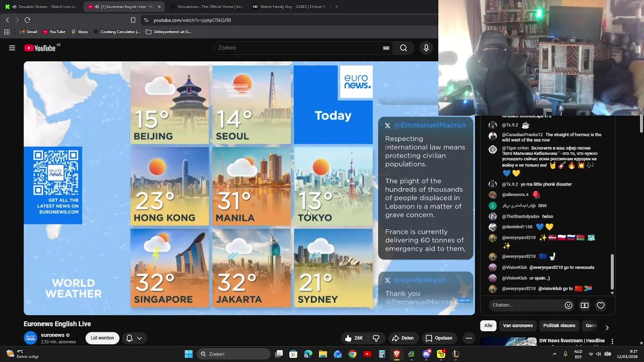Open Discord from the taskbar
The width and height of the screenshot is (644, 362).
tap(427, 354)
